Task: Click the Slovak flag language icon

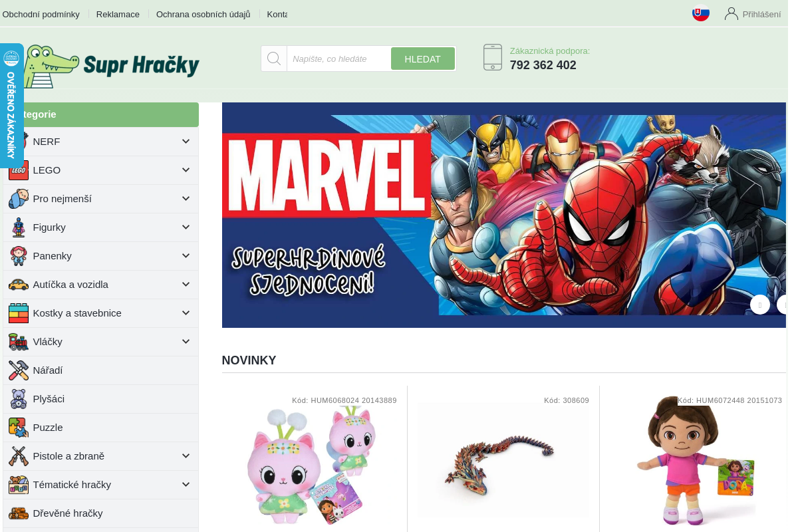Action: click(x=701, y=13)
